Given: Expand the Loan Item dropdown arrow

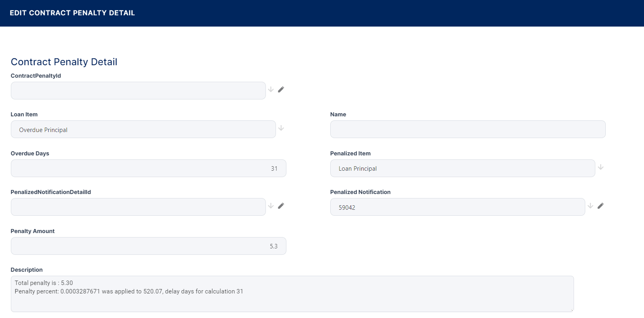Looking at the screenshot, I should tap(281, 128).
